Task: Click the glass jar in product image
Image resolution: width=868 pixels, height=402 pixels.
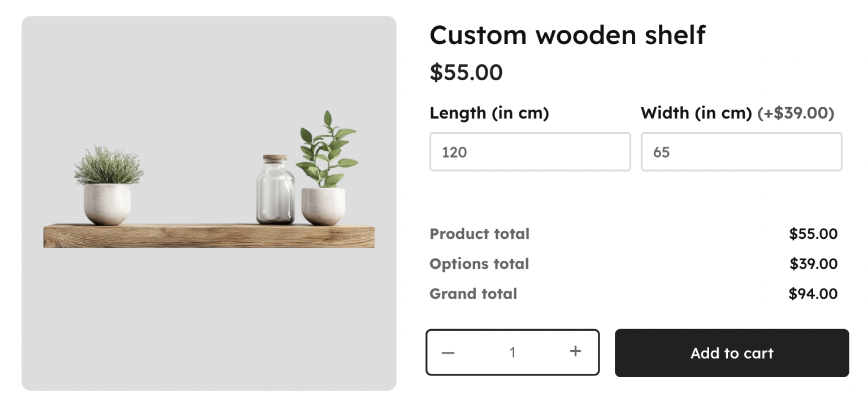Action: click(x=275, y=191)
